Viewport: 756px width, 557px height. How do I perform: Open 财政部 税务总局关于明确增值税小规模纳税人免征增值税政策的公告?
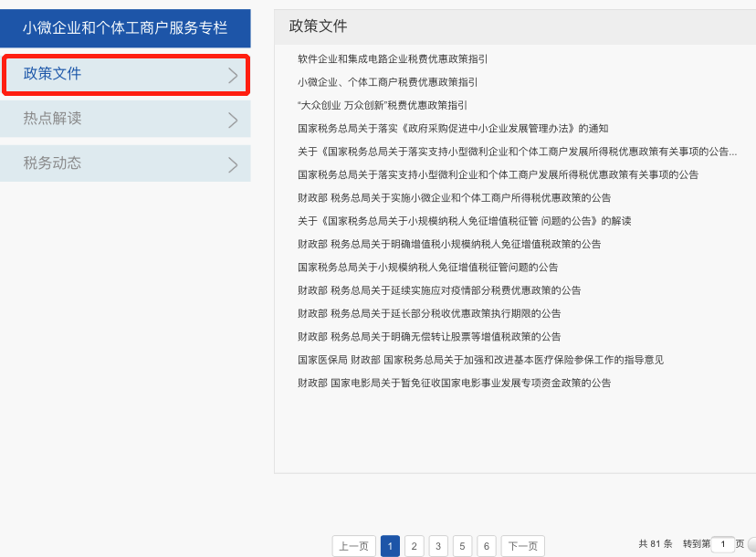[x=449, y=244]
